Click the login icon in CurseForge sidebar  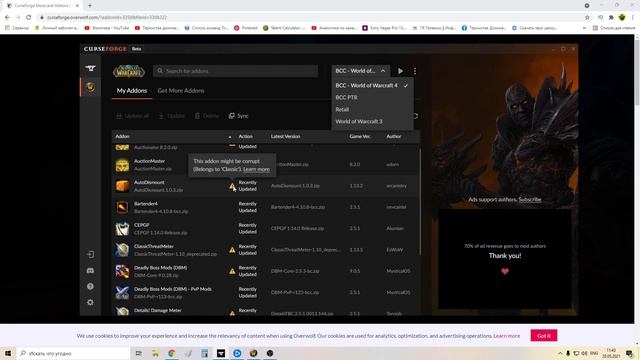click(x=91, y=254)
